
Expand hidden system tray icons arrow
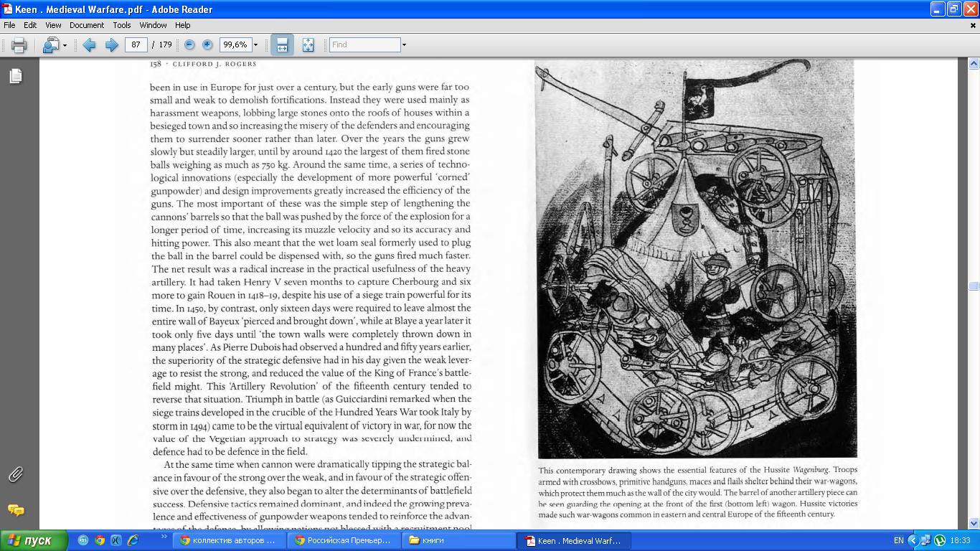(913, 540)
